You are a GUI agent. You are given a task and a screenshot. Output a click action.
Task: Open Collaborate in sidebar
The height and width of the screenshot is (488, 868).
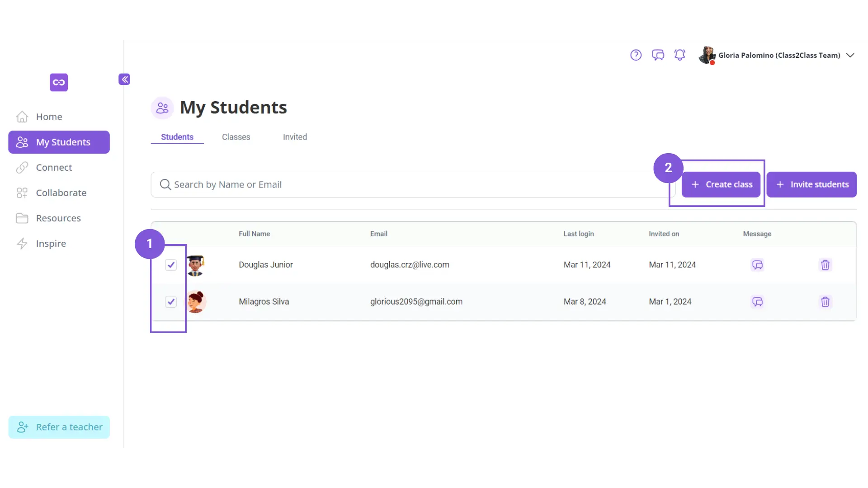59,193
